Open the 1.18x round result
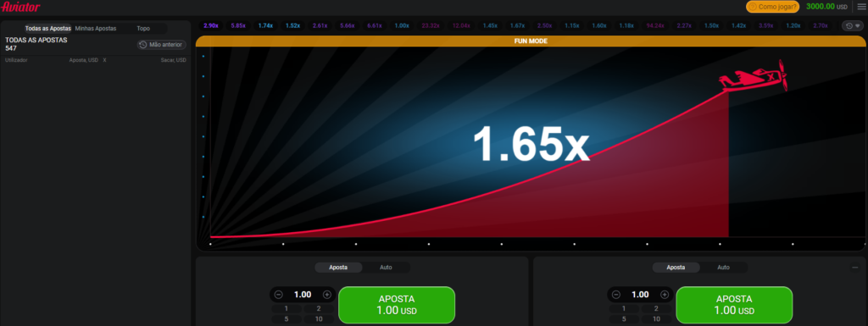Viewport: 868px width, 326px height. click(x=626, y=25)
